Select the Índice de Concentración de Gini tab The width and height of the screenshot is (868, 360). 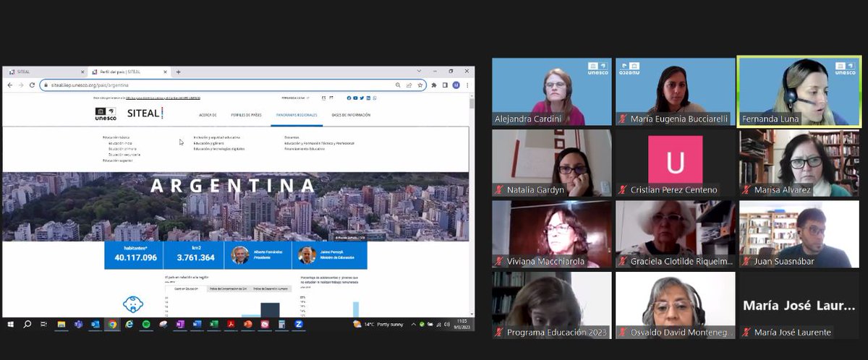(227, 288)
